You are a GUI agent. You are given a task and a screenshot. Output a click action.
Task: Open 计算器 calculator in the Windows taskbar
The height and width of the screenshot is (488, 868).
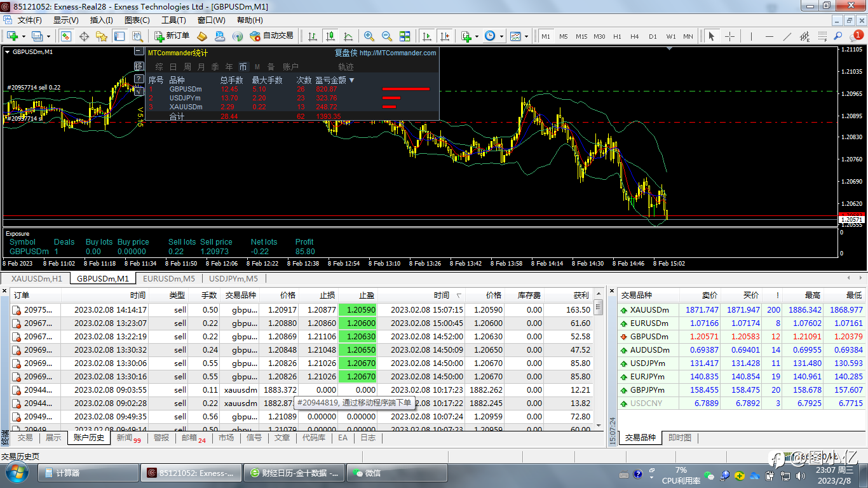coord(88,473)
